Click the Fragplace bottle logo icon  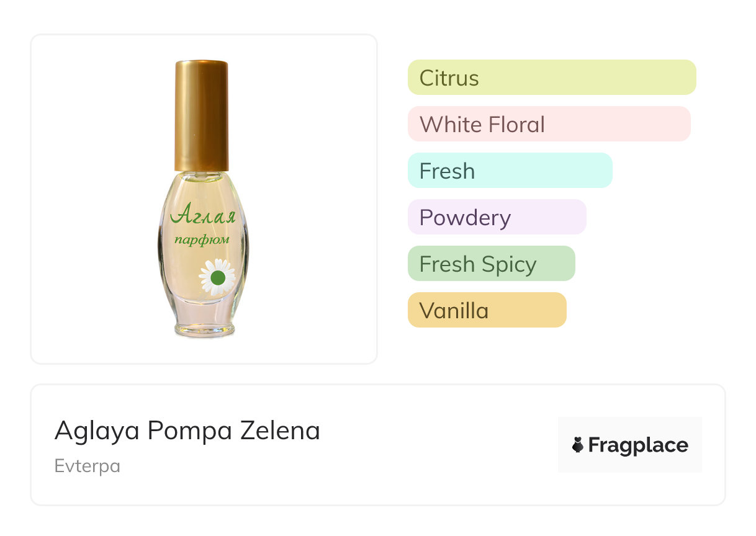[578, 445]
